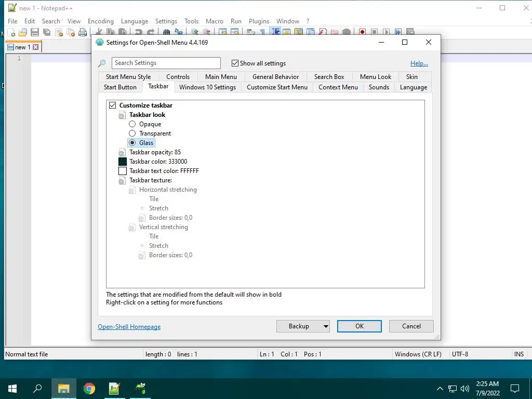Click the Zoom In icon in Notepad++ toolbar
The image size is (532, 399).
point(194,32)
